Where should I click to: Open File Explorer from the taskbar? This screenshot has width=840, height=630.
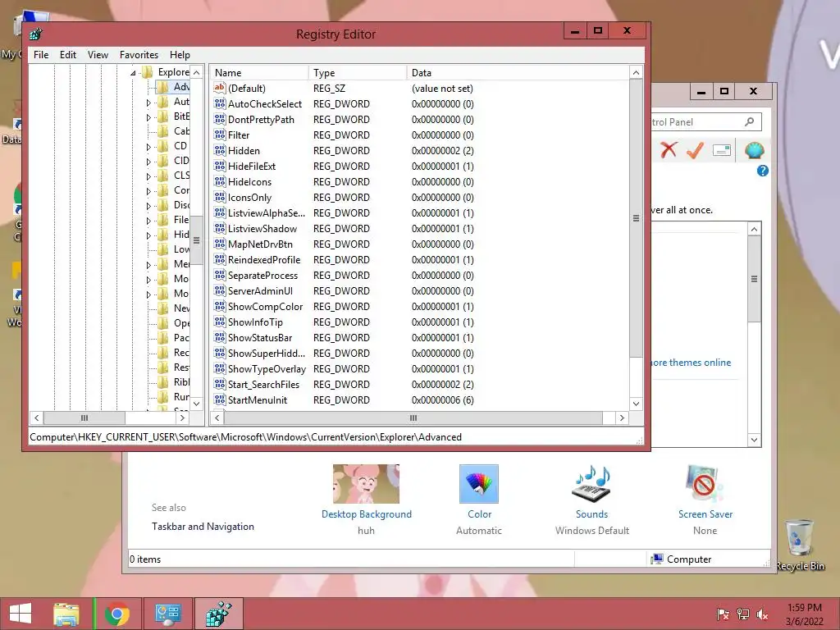(x=66, y=614)
